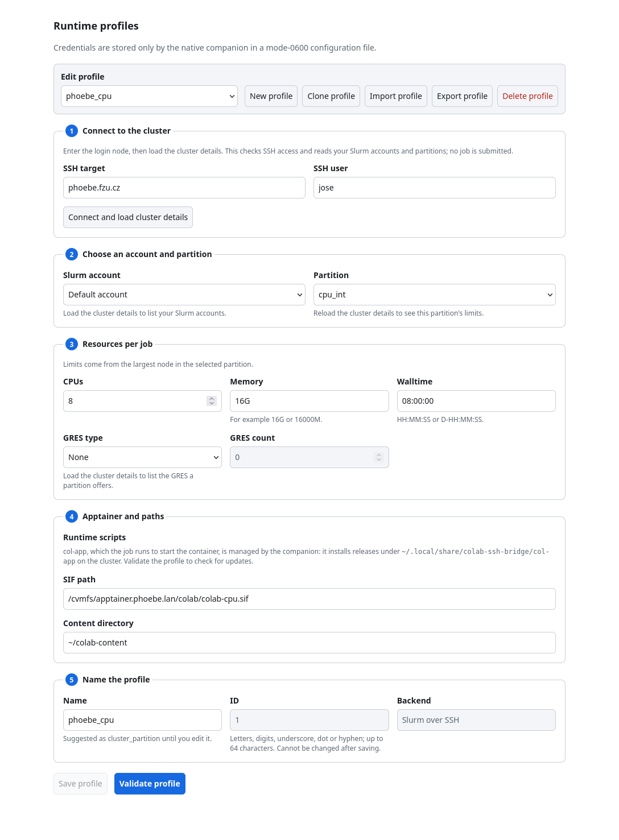619x840 pixels.
Task: Focus the Walltime field showing 08:00:00
Action: pyautogui.click(x=476, y=401)
